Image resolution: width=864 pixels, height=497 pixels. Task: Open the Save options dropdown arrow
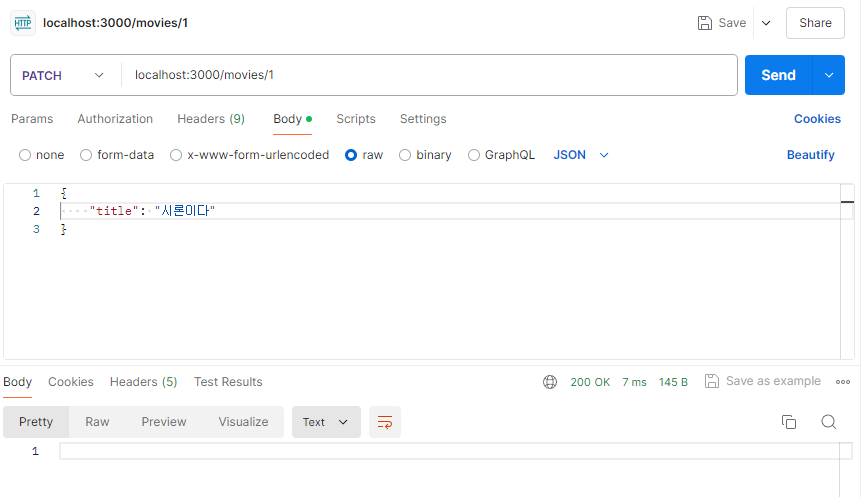[766, 23]
